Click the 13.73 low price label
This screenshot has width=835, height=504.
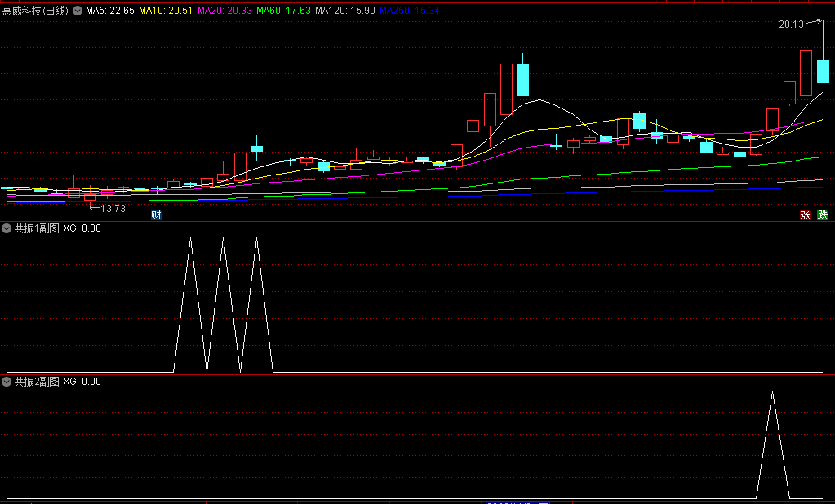tap(113, 209)
